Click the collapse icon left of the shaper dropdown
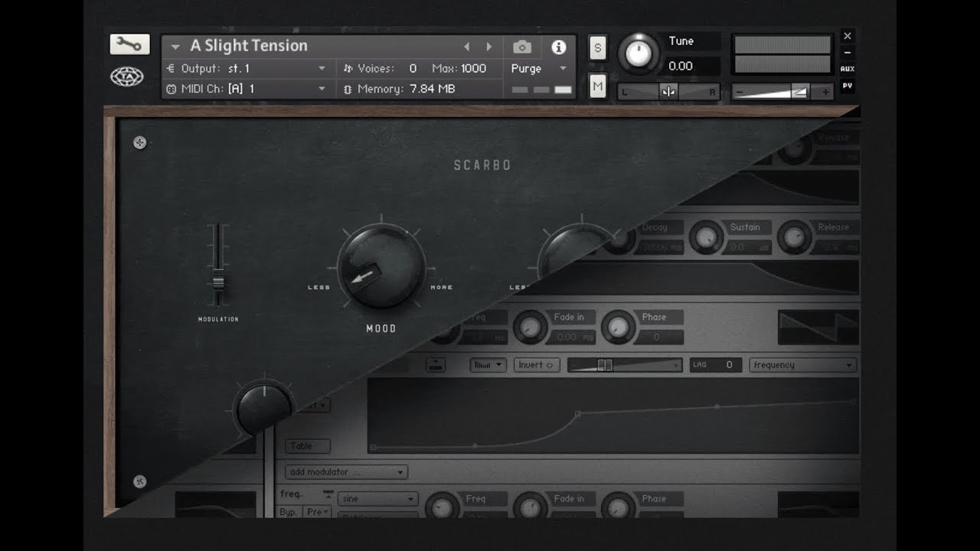 pos(436,365)
